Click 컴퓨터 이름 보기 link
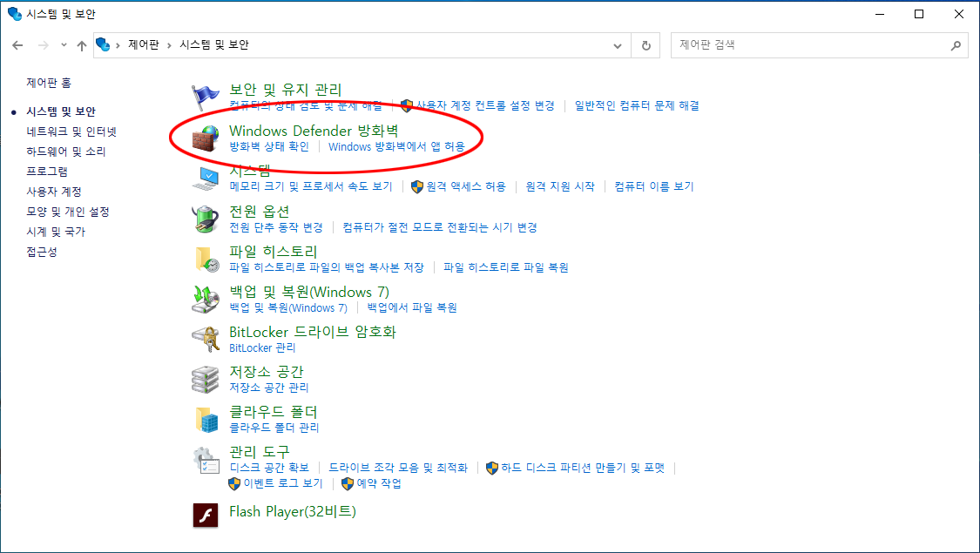 click(653, 186)
